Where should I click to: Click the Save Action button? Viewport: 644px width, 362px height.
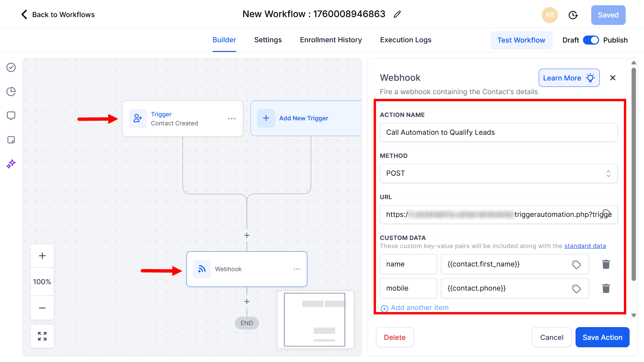pyautogui.click(x=602, y=337)
